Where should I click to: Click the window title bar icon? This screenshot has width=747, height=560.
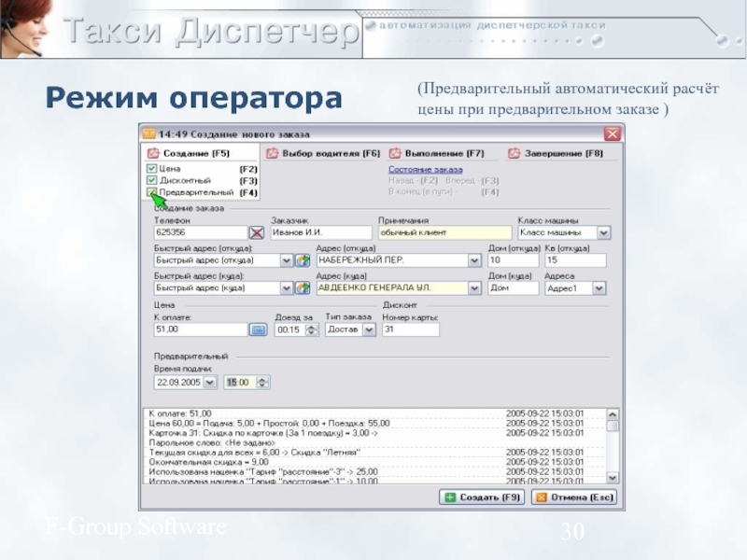[149, 133]
